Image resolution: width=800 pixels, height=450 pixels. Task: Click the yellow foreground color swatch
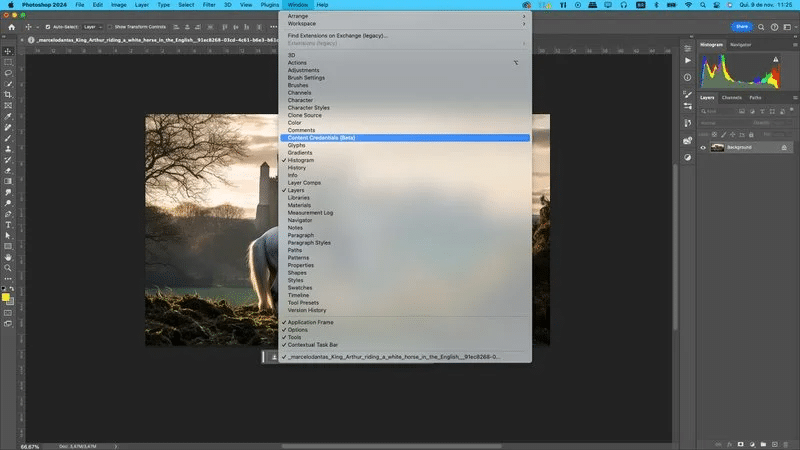click(x=6, y=297)
